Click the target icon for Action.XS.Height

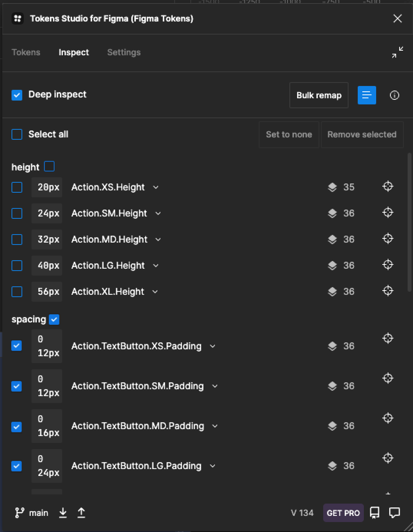pyautogui.click(x=388, y=187)
